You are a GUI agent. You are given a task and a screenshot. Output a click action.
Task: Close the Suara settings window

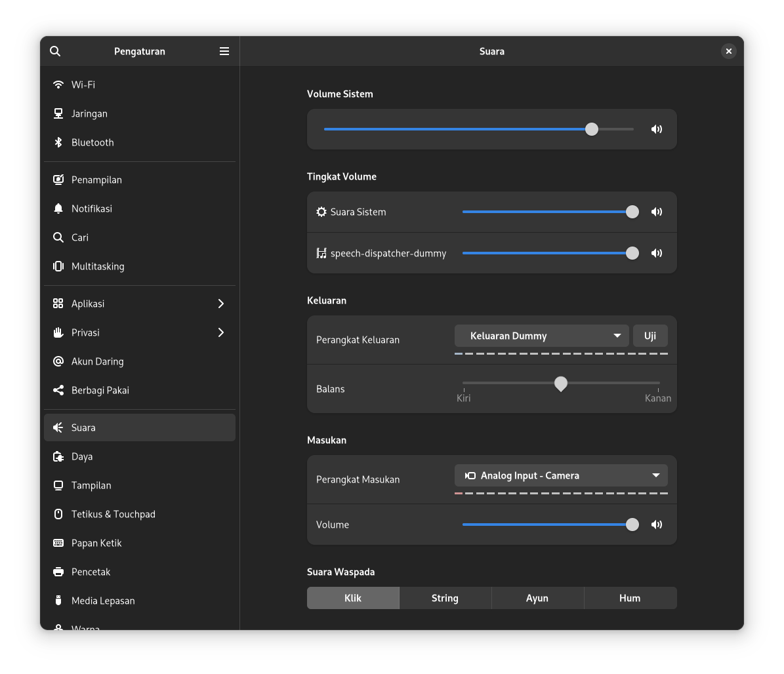728,51
